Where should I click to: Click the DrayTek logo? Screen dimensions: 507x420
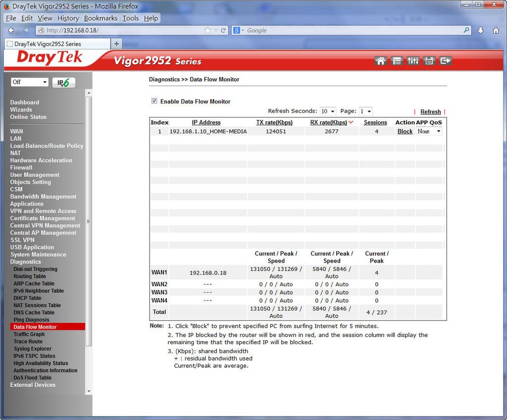tap(50, 58)
